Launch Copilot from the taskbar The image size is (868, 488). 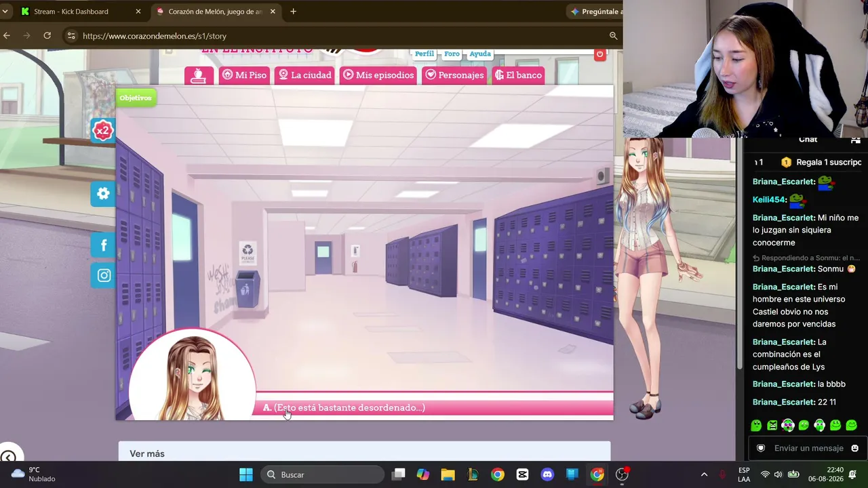coord(422,474)
